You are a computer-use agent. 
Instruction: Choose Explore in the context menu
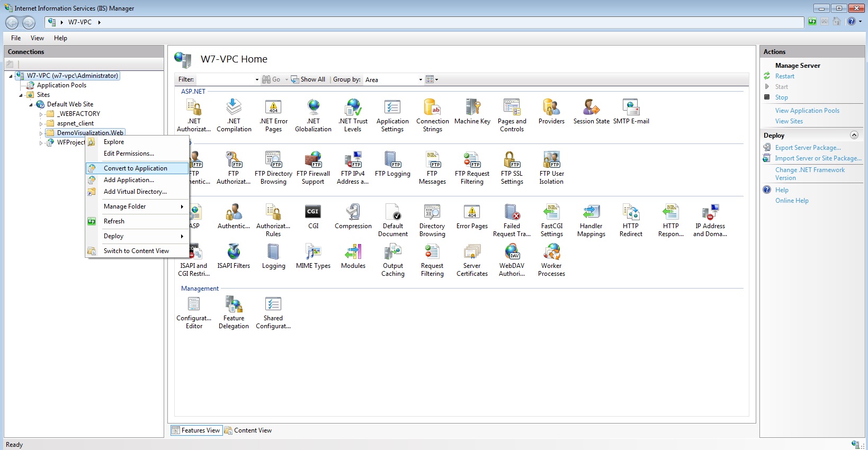pos(137,142)
